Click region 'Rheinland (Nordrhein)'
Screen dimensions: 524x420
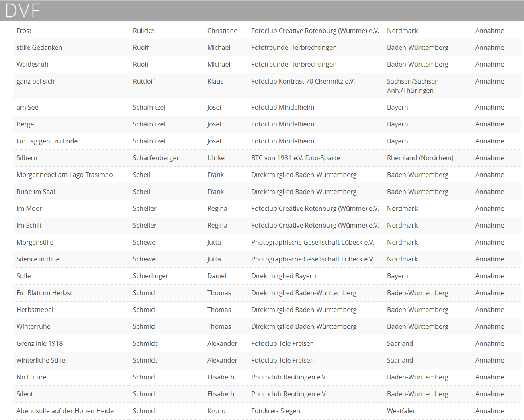[x=420, y=158]
